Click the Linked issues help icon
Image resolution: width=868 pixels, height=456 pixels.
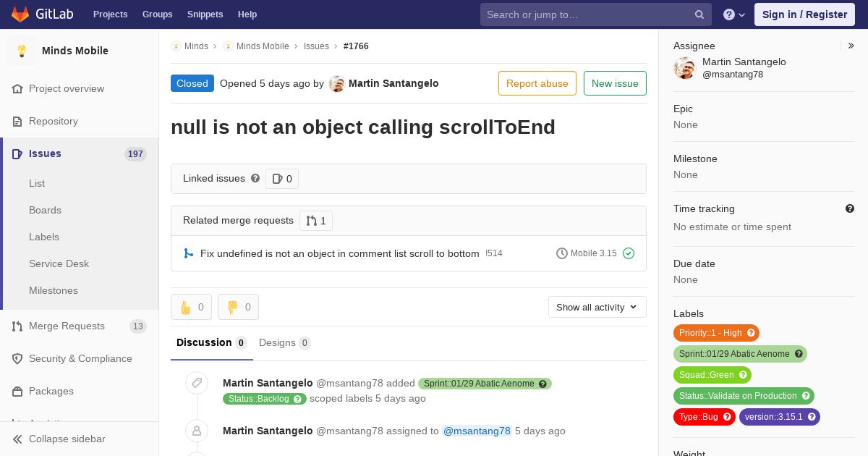pyautogui.click(x=255, y=178)
